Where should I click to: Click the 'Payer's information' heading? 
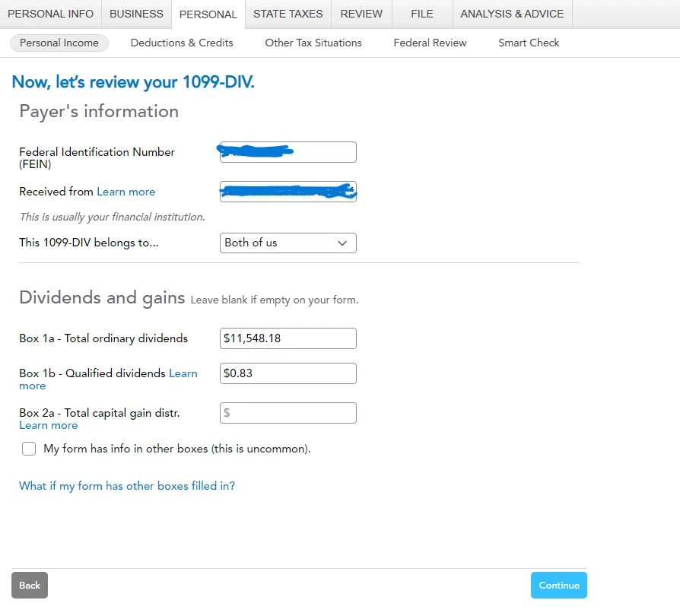(x=99, y=111)
